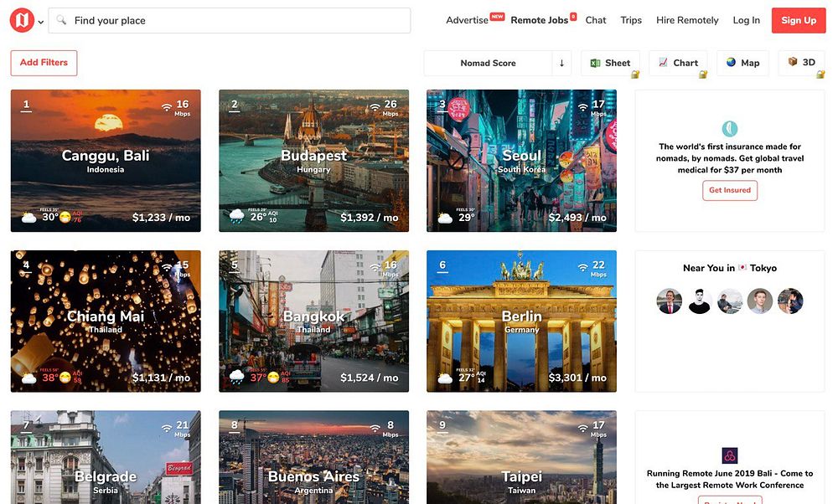The width and height of the screenshot is (838, 504).
Task: Click Log In
Action: click(746, 20)
